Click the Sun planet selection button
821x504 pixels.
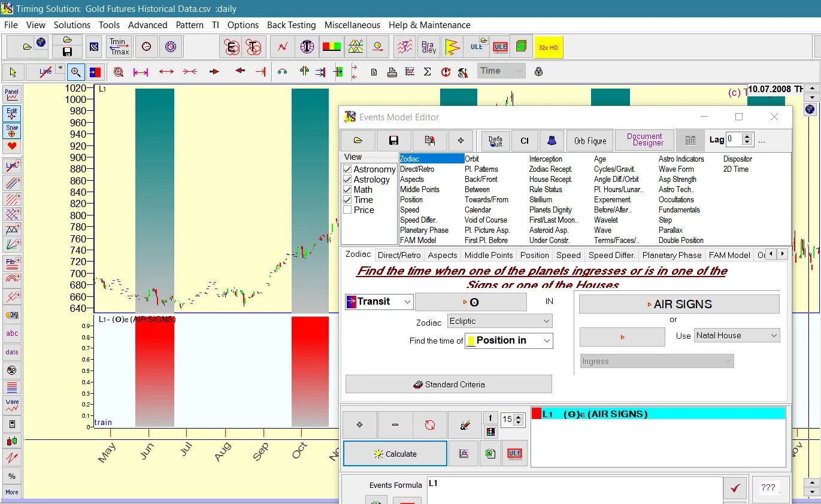[471, 302]
